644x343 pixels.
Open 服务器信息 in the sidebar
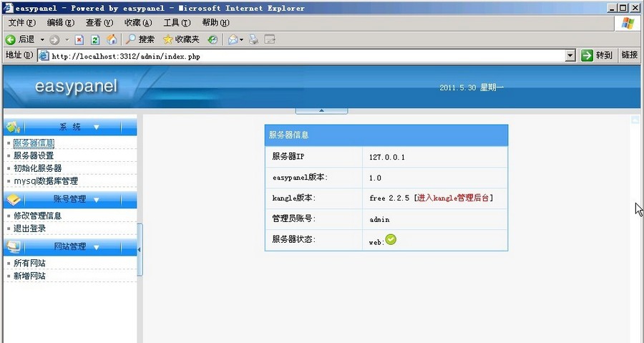pyautogui.click(x=34, y=143)
